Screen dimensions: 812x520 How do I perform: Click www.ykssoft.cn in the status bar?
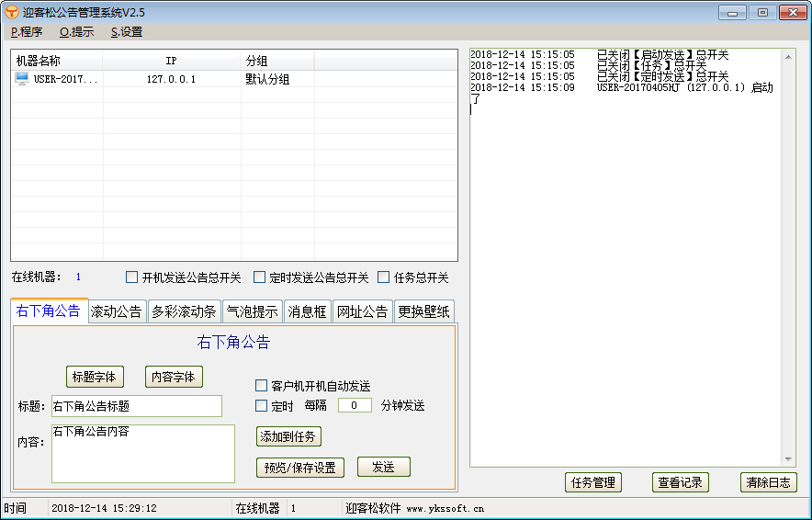pos(445,509)
